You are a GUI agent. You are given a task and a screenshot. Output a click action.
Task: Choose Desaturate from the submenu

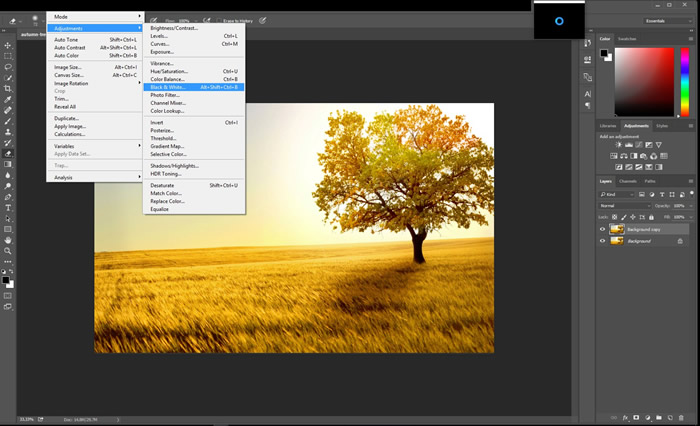pyautogui.click(x=194, y=185)
